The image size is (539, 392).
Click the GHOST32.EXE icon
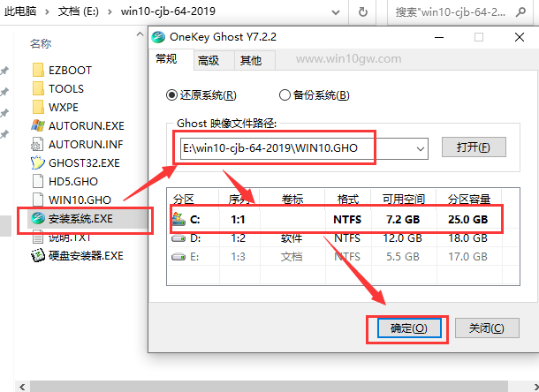click(x=38, y=162)
